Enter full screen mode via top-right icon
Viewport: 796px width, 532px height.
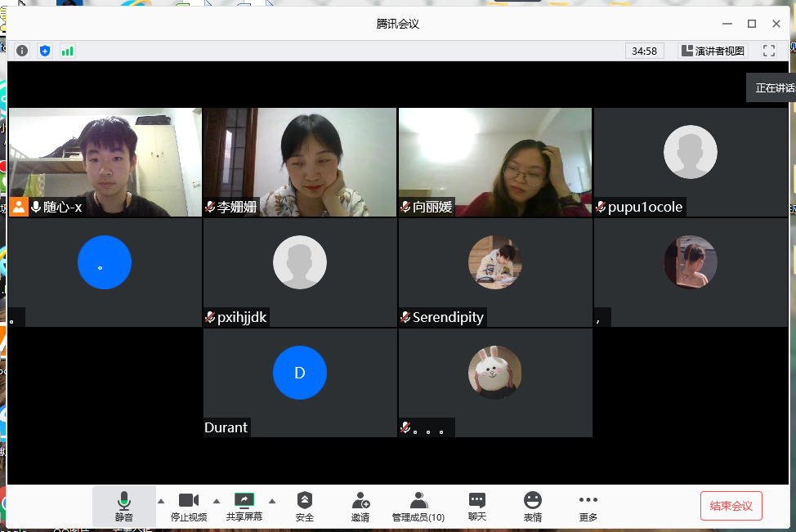(768, 51)
